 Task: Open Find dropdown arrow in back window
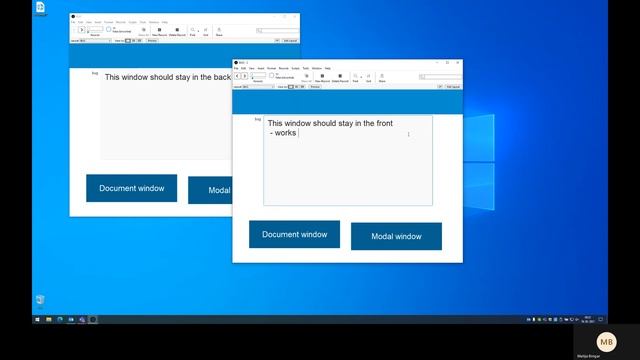tap(198, 31)
